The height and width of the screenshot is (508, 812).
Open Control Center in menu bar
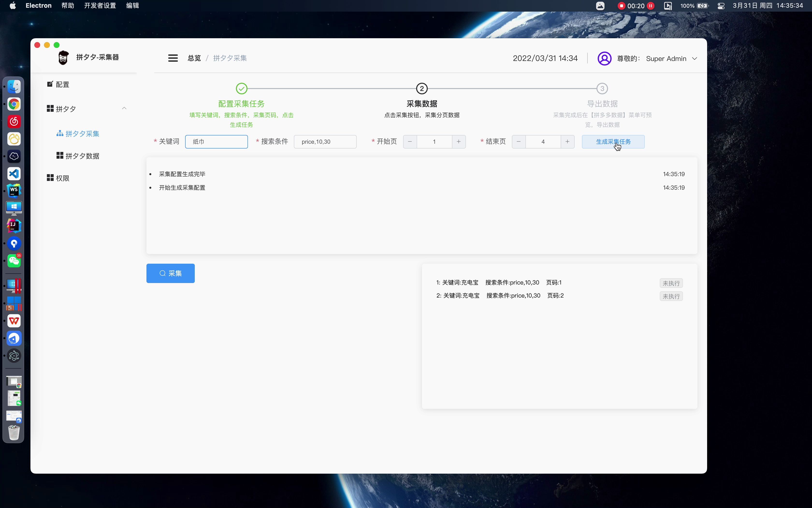pos(721,6)
